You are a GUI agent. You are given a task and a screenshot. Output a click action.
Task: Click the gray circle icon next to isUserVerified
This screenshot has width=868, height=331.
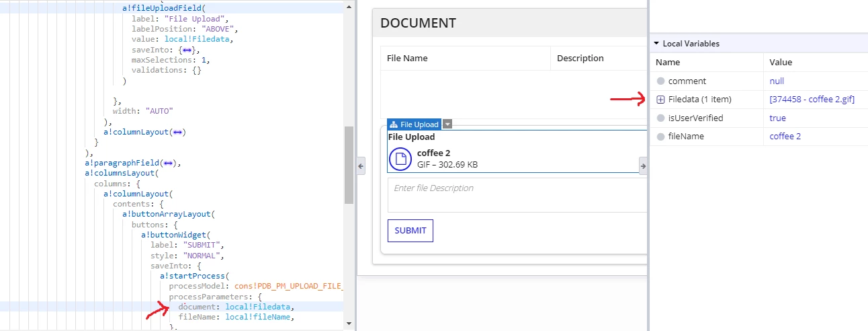(x=660, y=118)
